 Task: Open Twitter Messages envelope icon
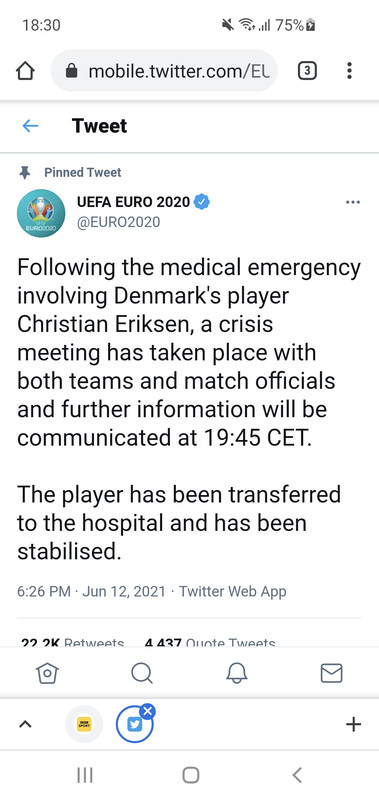(x=332, y=673)
